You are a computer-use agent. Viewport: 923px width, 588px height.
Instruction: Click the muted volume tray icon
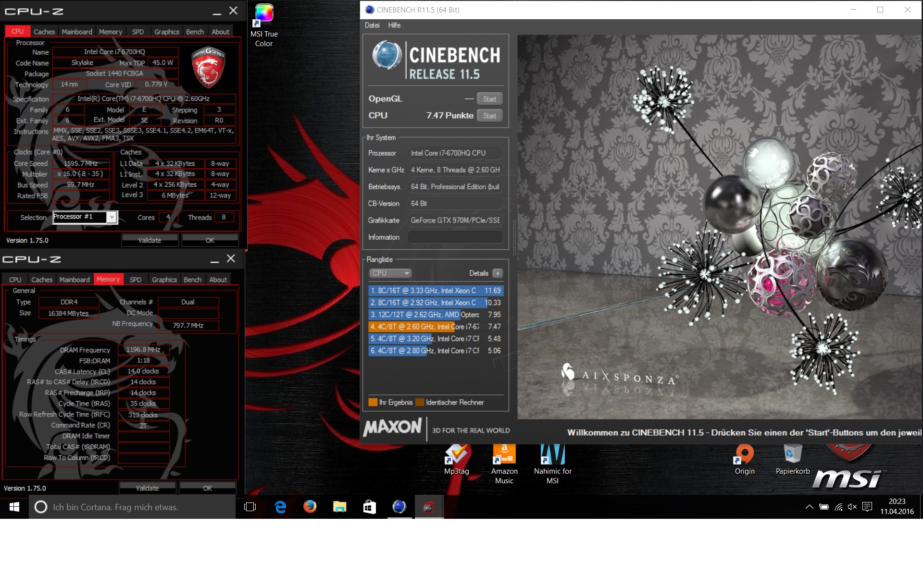852,507
